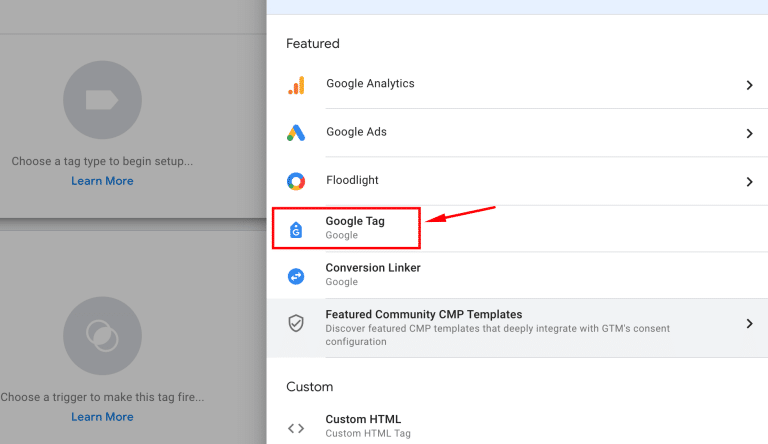Click the Custom section heading
This screenshot has width=768, height=444.
coord(310,387)
